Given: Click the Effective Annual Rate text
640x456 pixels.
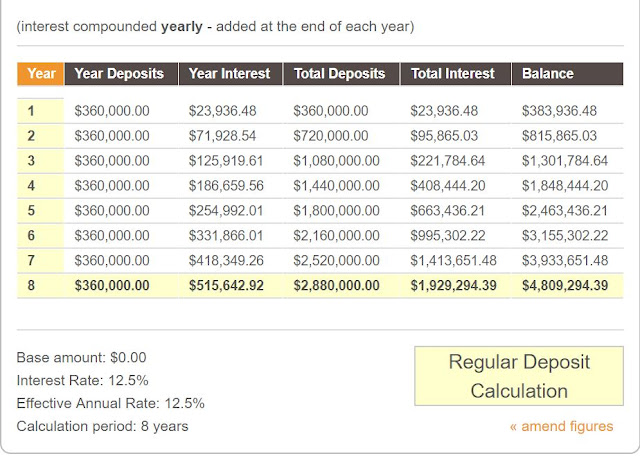Looking at the screenshot, I should (x=110, y=403).
